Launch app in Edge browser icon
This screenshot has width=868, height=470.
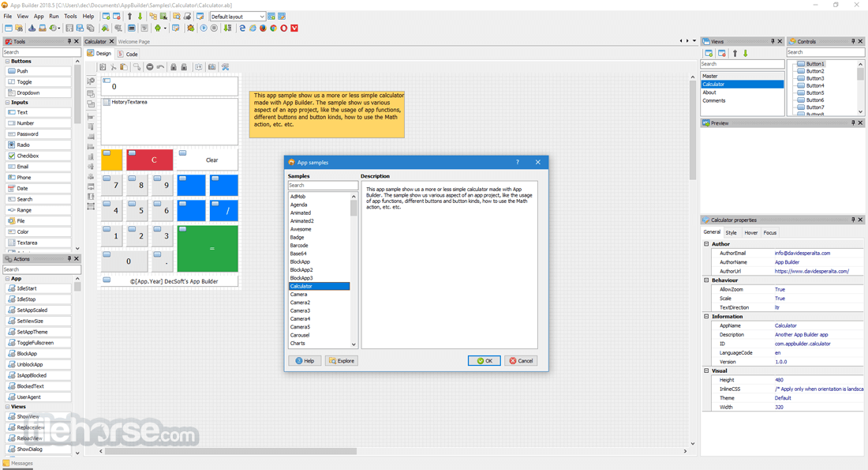(242, 28)
